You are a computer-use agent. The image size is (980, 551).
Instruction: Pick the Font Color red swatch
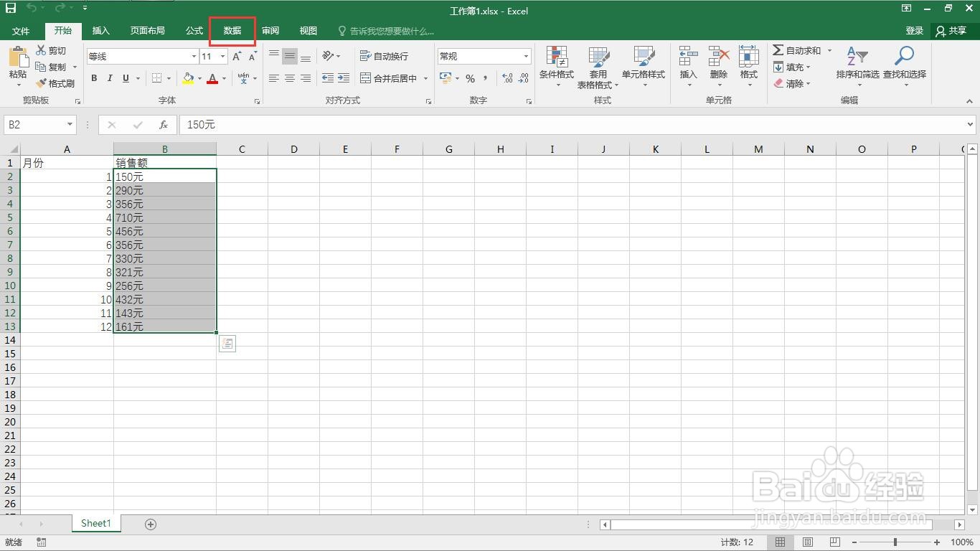212,78
